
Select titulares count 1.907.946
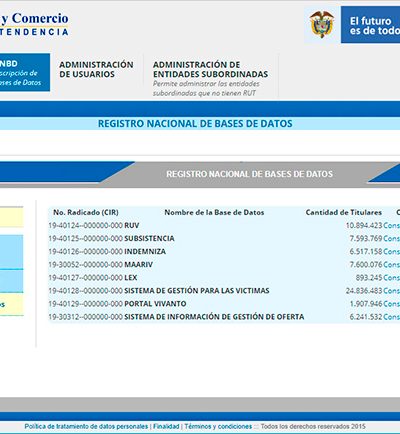(x=366, y=304)
